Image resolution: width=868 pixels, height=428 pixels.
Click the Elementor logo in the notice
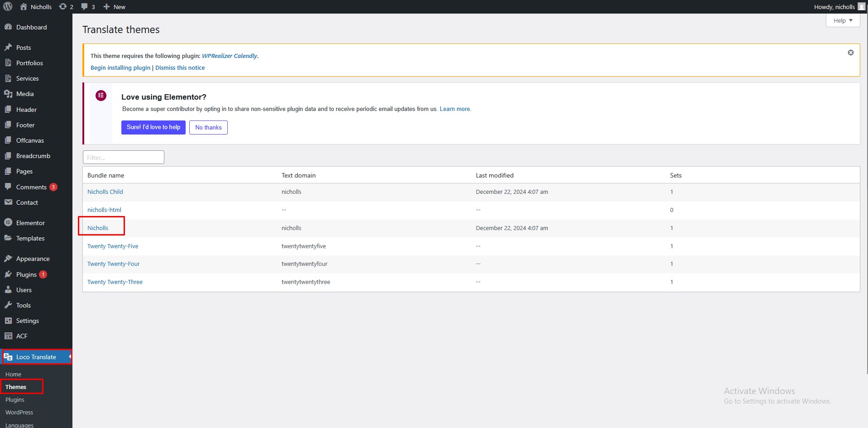click(101, 96)
